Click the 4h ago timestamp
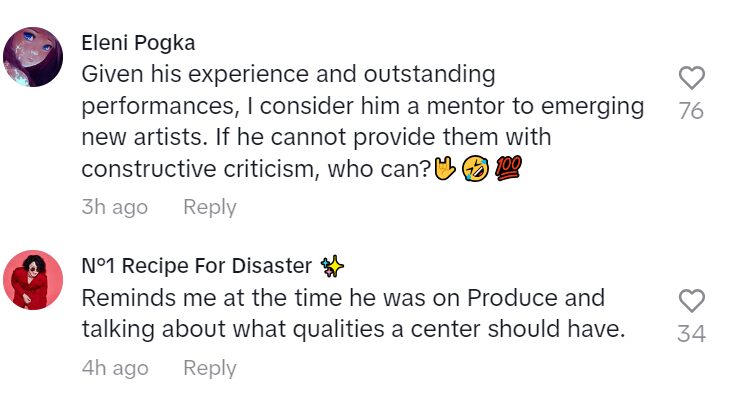 pos(114,368)
